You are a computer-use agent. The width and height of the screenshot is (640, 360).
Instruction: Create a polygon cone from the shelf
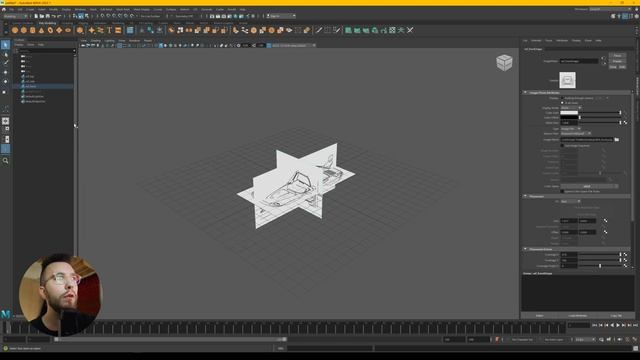[41, 30]
